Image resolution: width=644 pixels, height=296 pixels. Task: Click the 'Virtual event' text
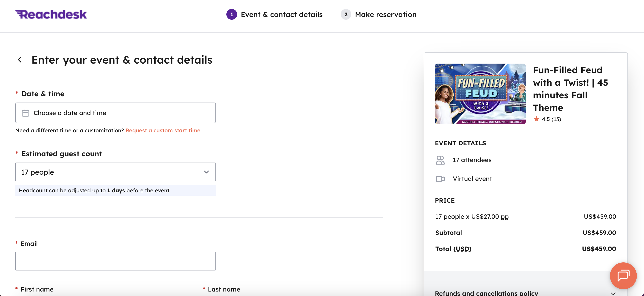tap(472, 179)
